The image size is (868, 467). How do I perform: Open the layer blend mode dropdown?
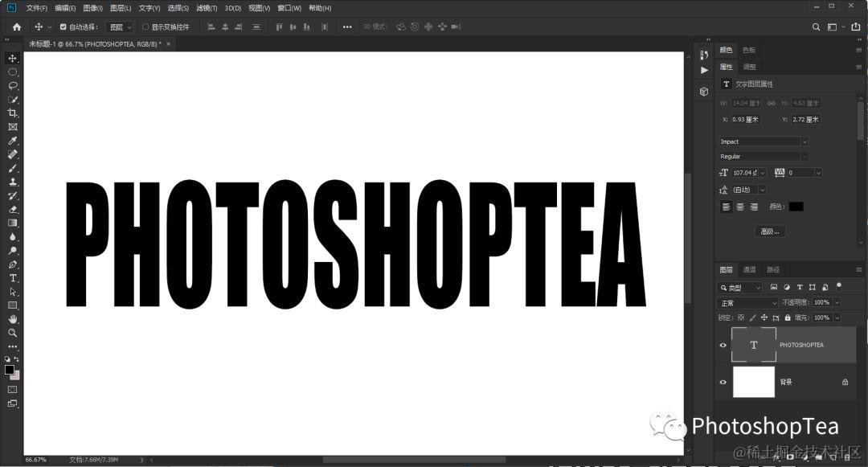[x=747, y=303]
